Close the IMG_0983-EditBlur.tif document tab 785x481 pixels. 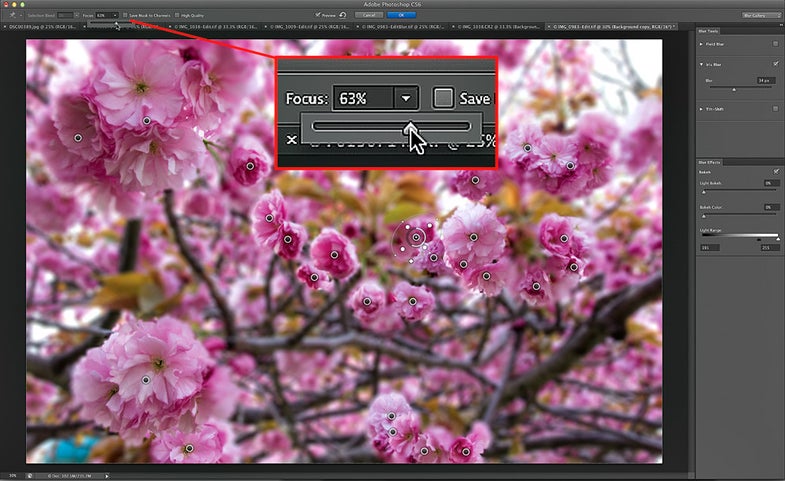point(358,27)
